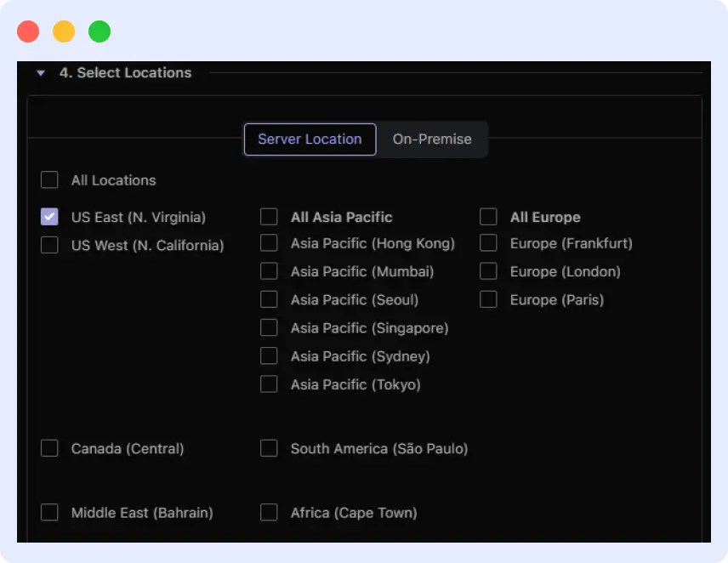Enable South America (São Paulo)
728x563 pixels.
coord(269,448)
